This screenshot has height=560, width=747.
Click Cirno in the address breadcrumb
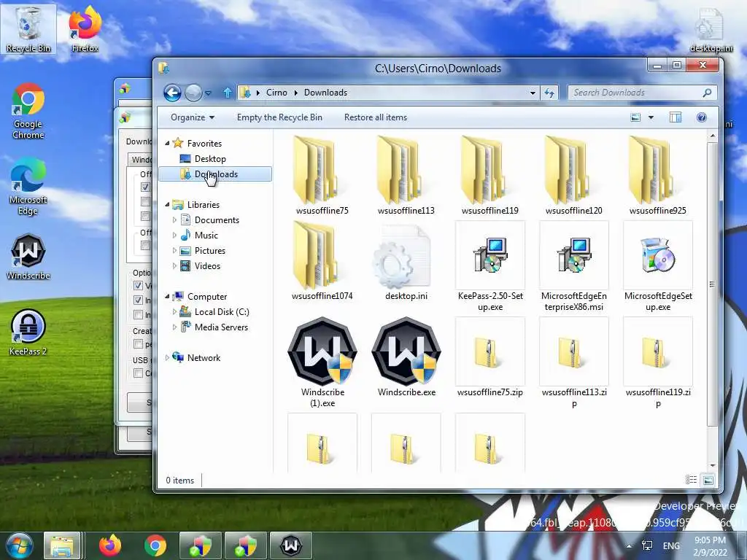click(x=276, y=93)
